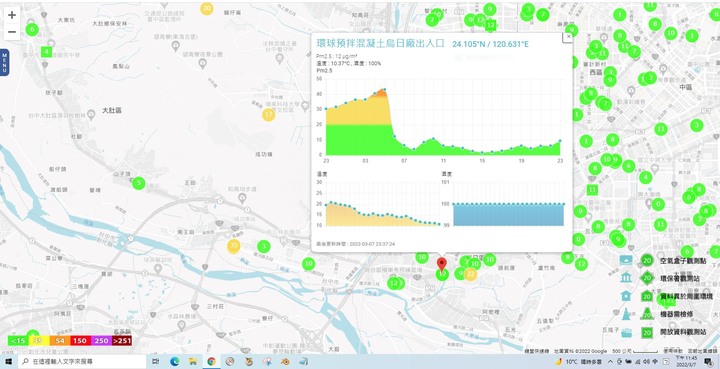
Task: Click the coordinates 24.105°N / 120.631°E
Action: click(490, 45)
